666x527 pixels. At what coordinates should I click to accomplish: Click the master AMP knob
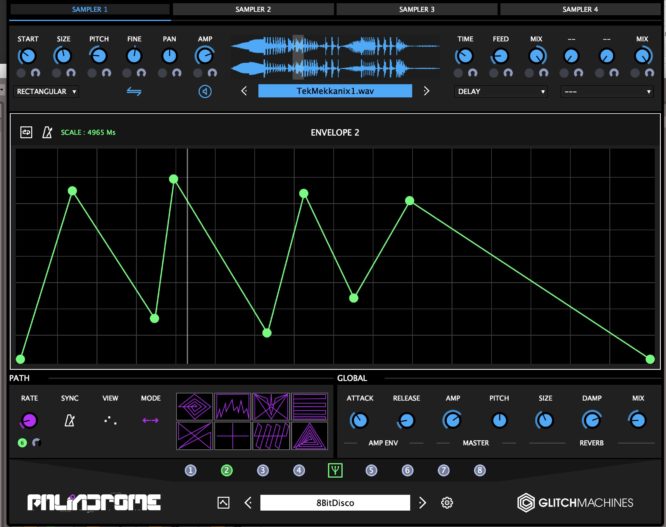click(452, 420)
